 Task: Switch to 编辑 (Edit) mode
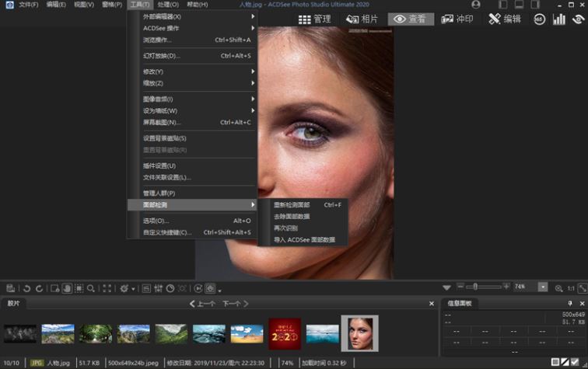[505, 19]
